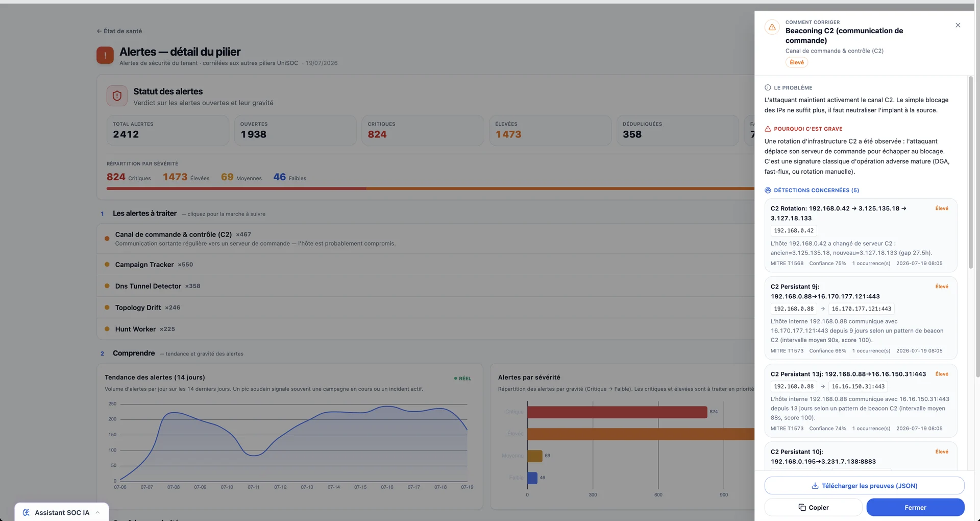Select the Topology Drift alert row
The width and height of the screenshot is (980, 521).
tap(426, 307)
